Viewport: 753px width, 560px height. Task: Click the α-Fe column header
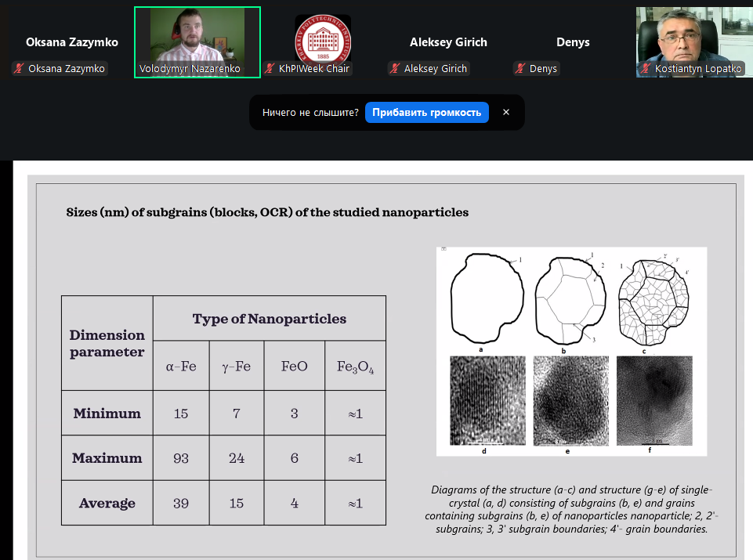click(x=181, y=366)
